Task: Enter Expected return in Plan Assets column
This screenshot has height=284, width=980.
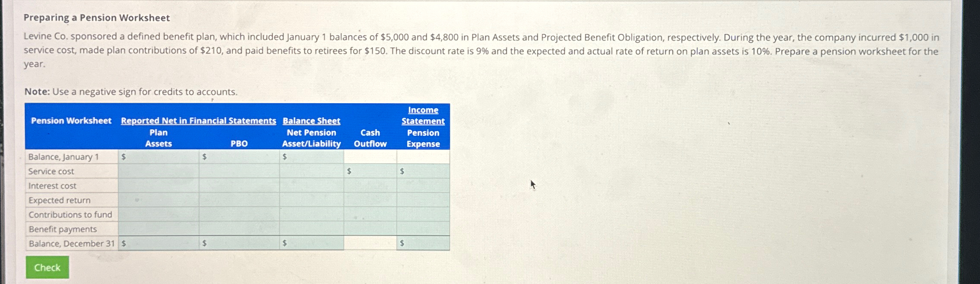Action: click(157, 200)
